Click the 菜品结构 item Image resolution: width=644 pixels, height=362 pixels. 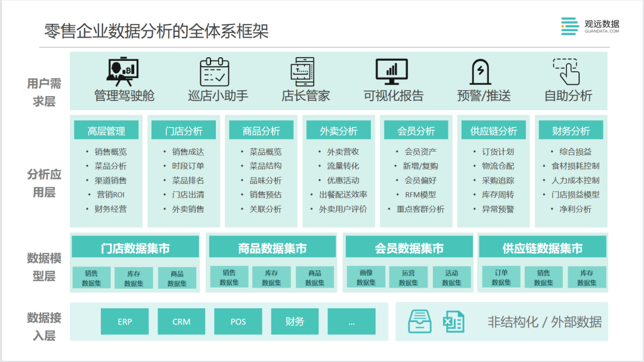(266, 166)
